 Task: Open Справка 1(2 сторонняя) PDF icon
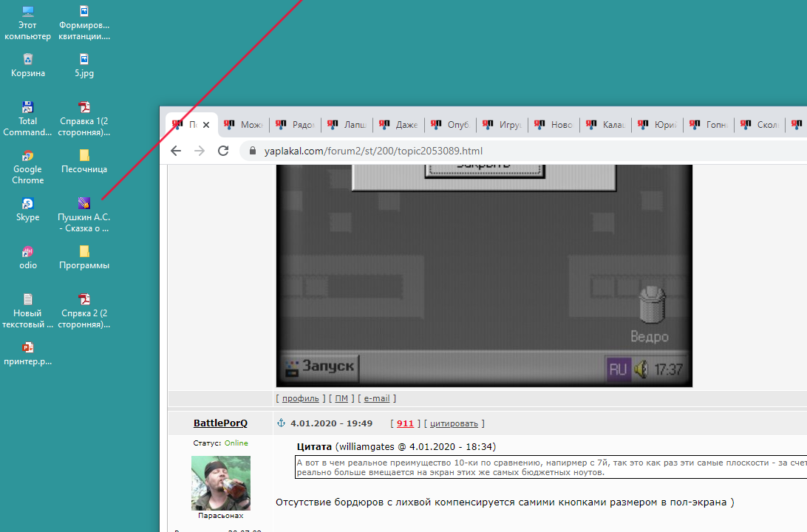click(84, 119)
